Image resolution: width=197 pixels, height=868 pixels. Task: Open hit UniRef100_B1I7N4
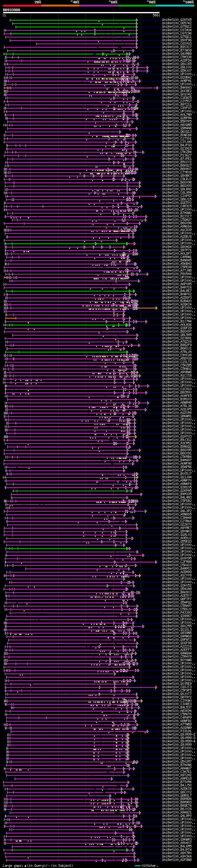(177, 321)
